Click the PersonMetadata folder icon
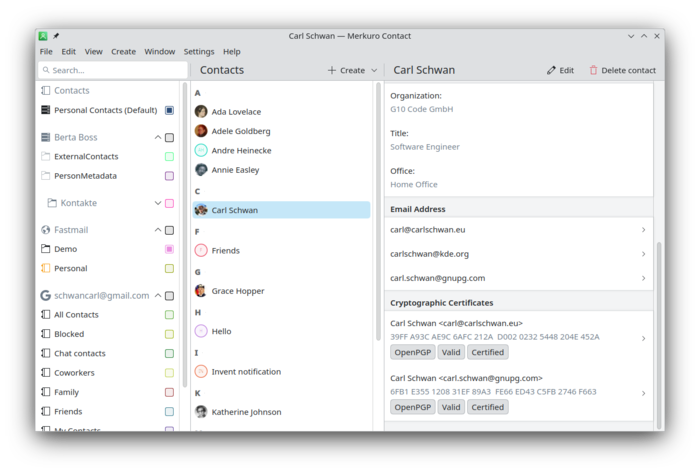The height and width of the screenshot is (473, 700). 46,176
